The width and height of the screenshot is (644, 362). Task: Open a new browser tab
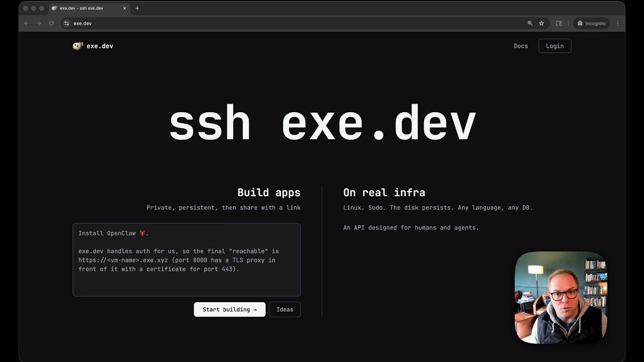[x=137, y=8]
